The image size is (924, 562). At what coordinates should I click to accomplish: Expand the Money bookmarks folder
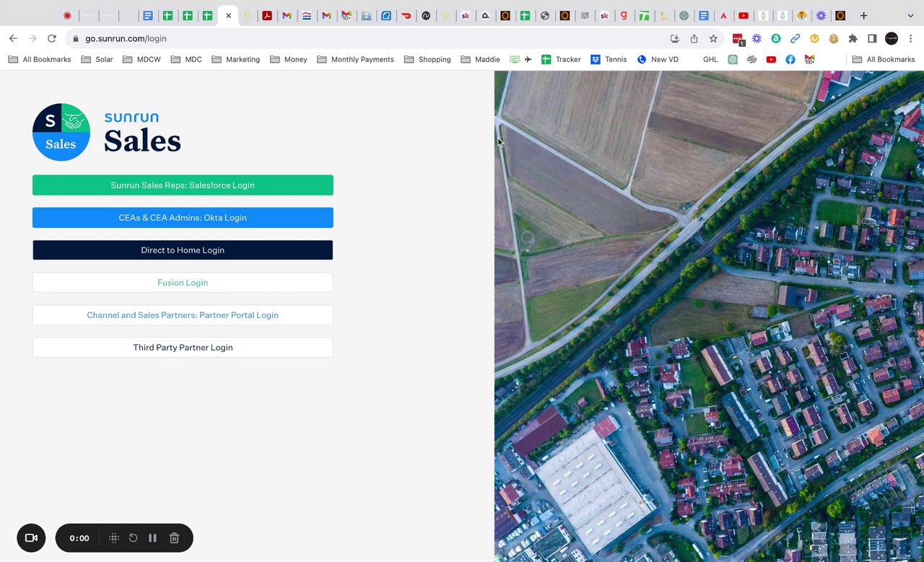(x=288, y=59)
